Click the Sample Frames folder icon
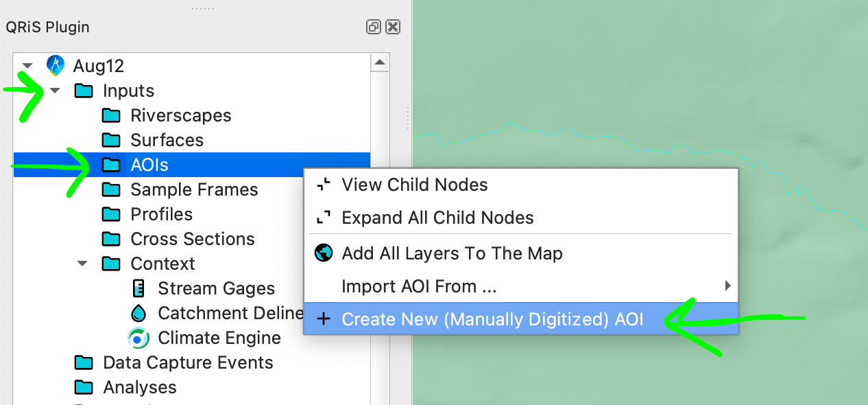The width and height of the screenshot is (868, 405). pos(111,189)
